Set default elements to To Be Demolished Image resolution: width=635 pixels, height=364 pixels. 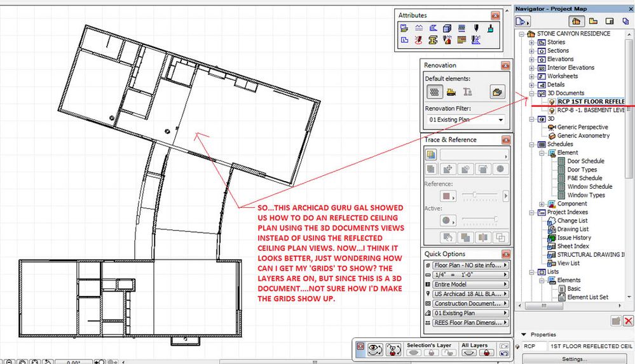pos(451,92)
